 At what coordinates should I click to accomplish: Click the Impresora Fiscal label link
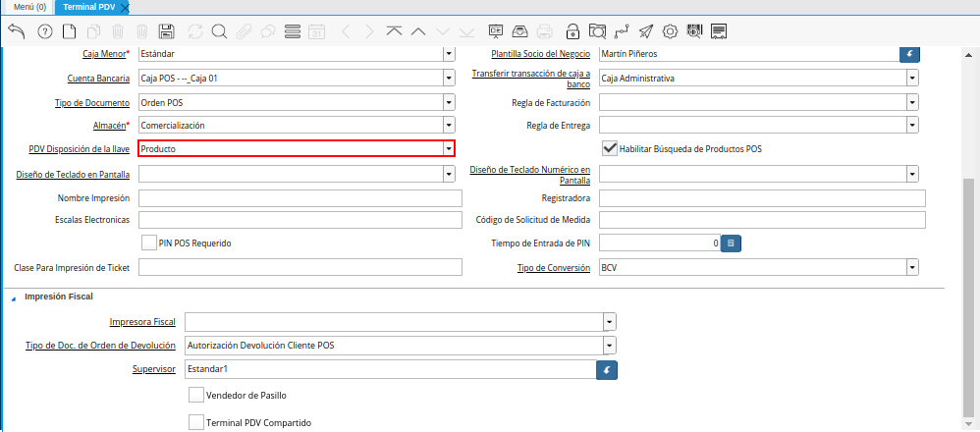(142, 322)
